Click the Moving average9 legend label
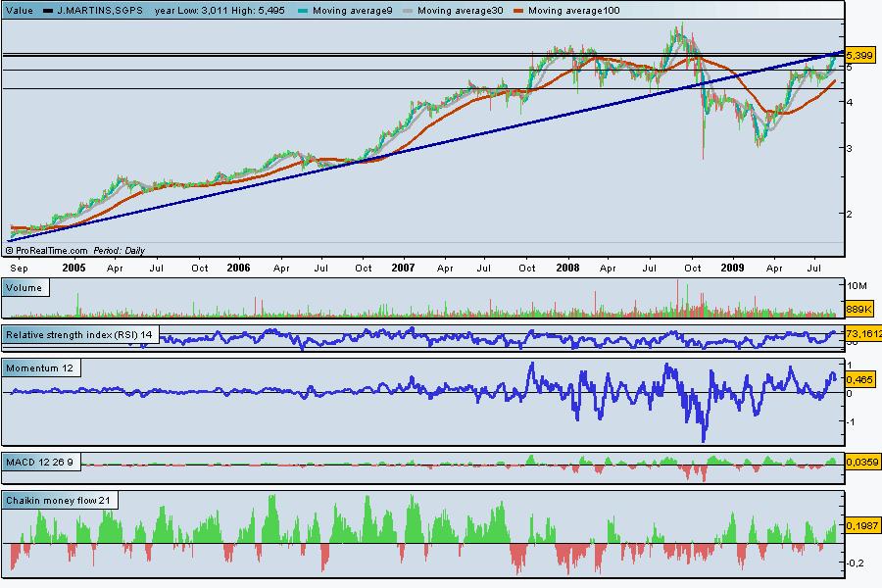Viewport: 882px width, 588px height. [352, 10]
